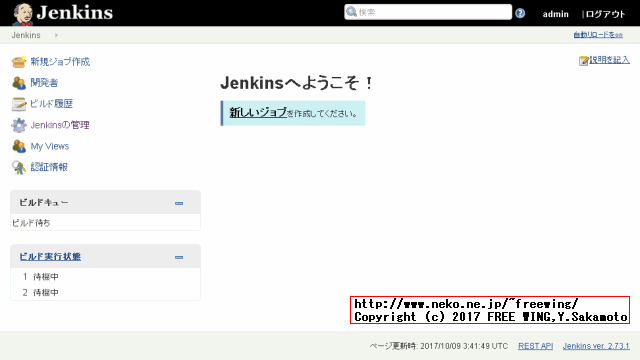This screenshot has height=360, width=640.
Task: Open My Views sidebar item
Action: (50, 146)
